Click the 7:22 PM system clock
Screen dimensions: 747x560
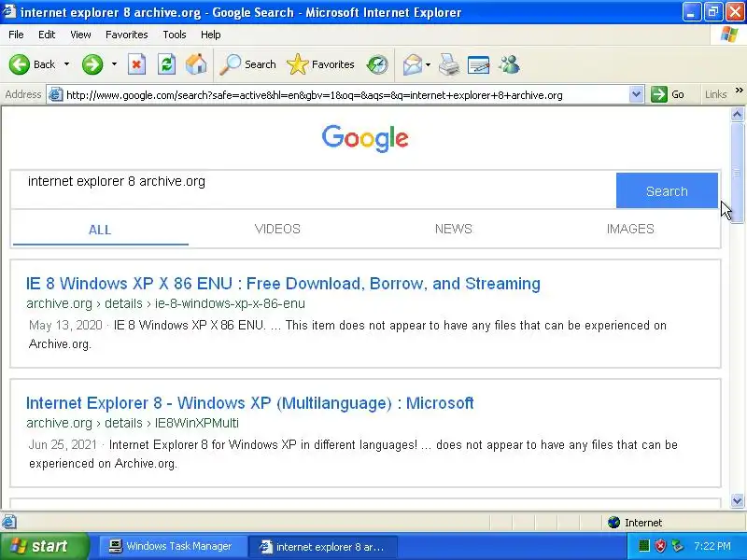pyautogui.click(x=712, y=546)
